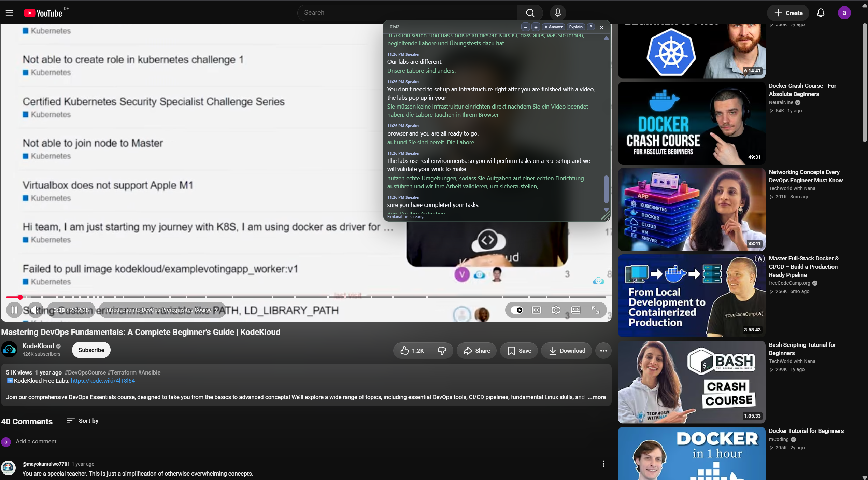This screenshot has height=480, width=868.
Task: Open the KodeKloud channel avatar
Action: tap(9, 350)
